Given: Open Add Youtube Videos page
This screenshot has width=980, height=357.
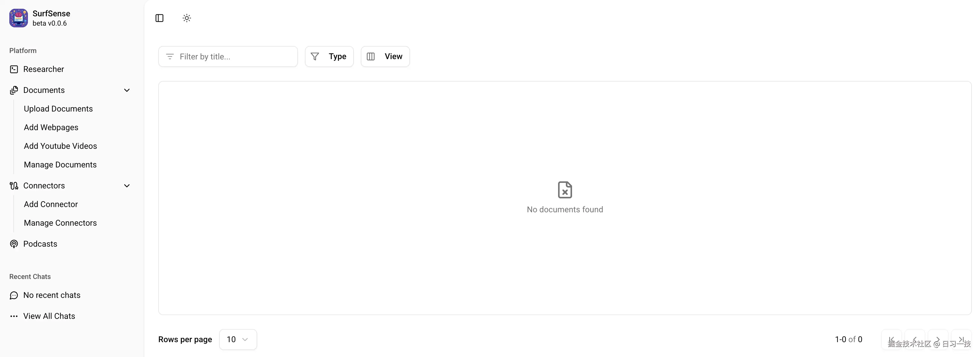Looking at the screenshot, I should pos(60,146).
